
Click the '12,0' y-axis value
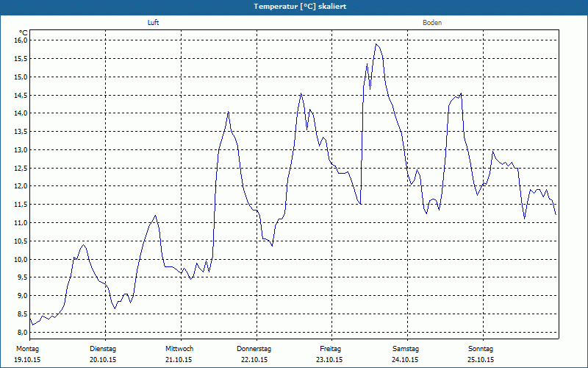pos(21,186)
